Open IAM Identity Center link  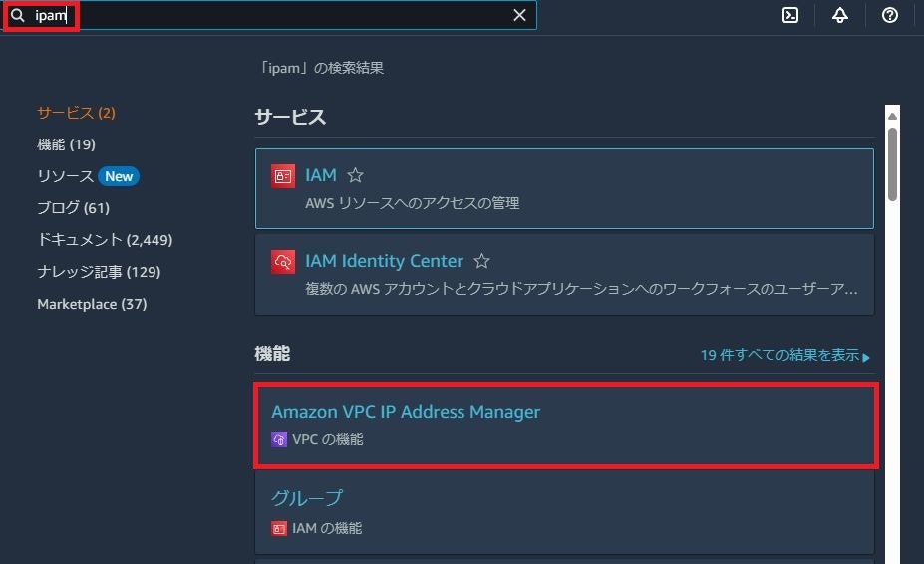click(384, 261)
